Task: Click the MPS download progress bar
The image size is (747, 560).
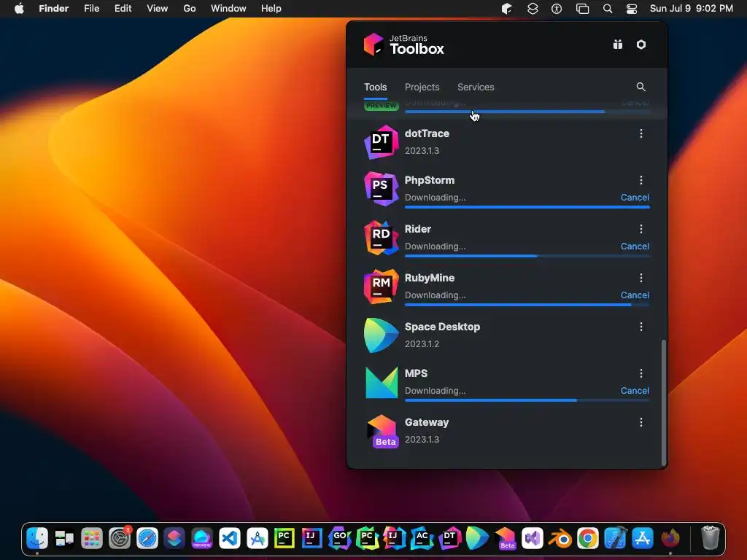Action: click(527, 400)
